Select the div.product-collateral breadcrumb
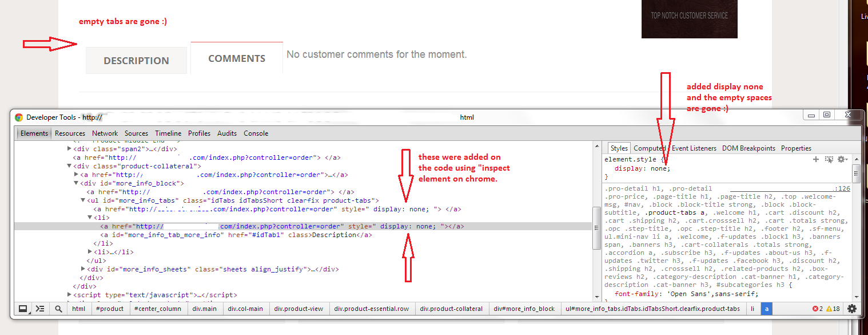Screen dimensions: 868x335 (x=451, y=309)
